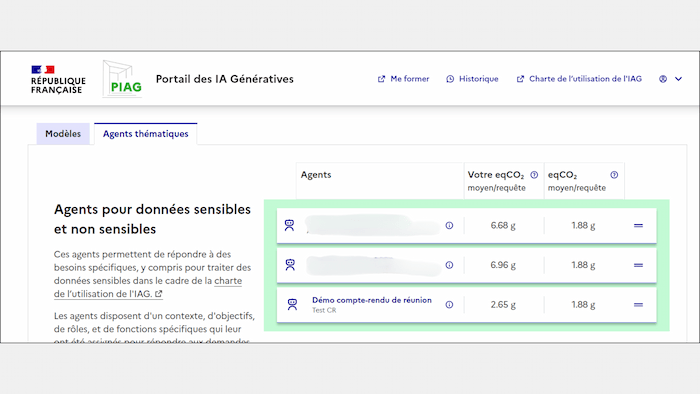Click the Portail des IA Génératives title

coord(225,79)
